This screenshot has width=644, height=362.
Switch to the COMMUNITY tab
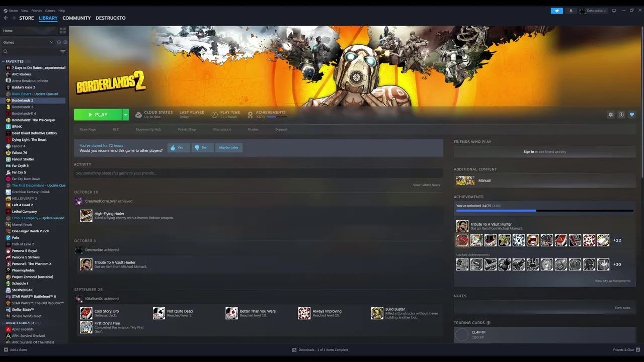[x=76, y=18]
